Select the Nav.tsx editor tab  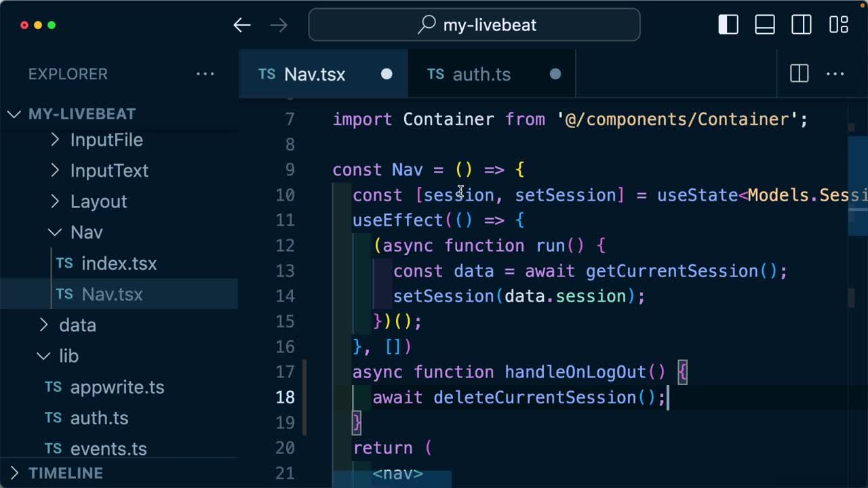pos(315,74)
